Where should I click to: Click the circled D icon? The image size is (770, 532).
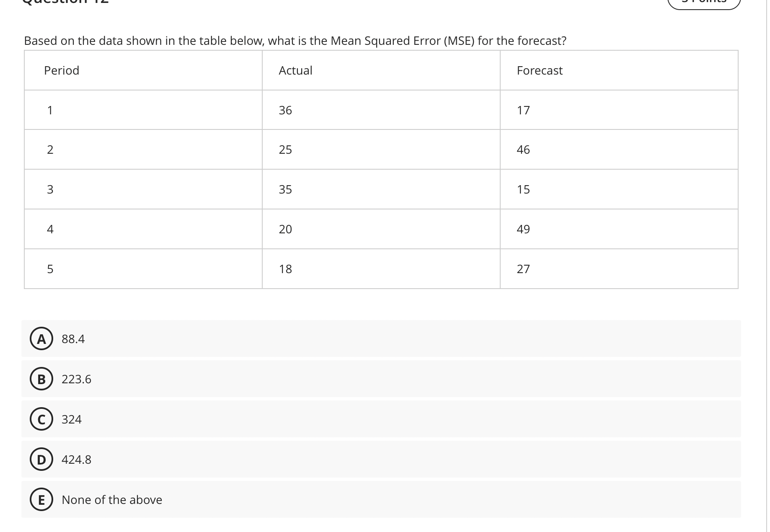(41, 459)
